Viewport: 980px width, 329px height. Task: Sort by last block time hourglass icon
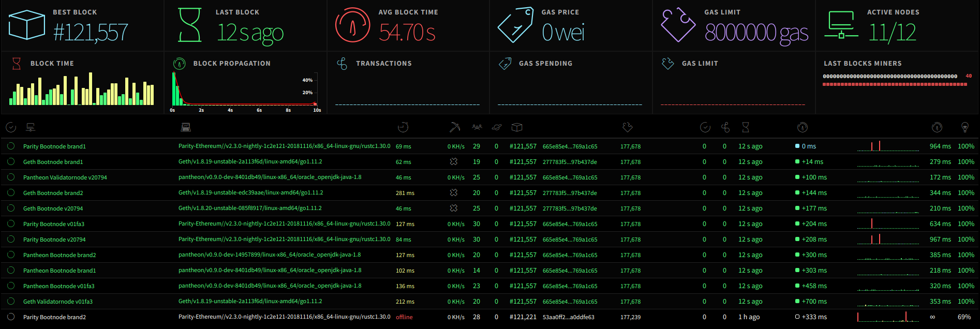[746, 127]
